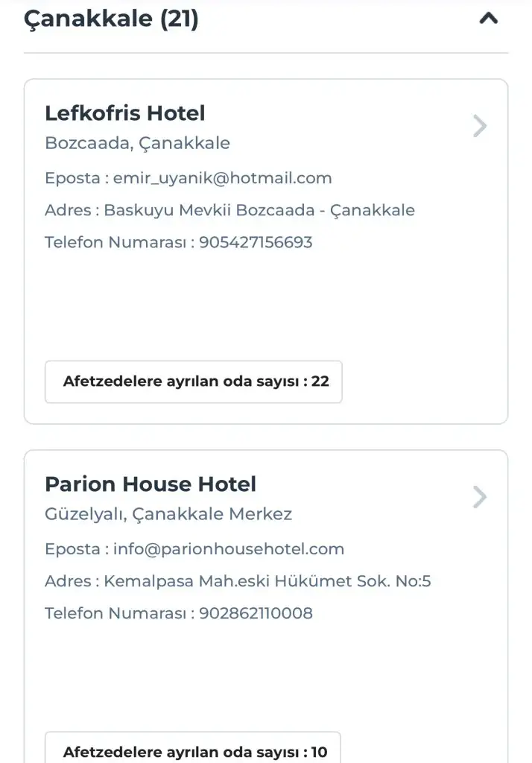Click Telefon Numarası label on Parion House card
This screenshot has height=763, width=532.
(115, 613)
